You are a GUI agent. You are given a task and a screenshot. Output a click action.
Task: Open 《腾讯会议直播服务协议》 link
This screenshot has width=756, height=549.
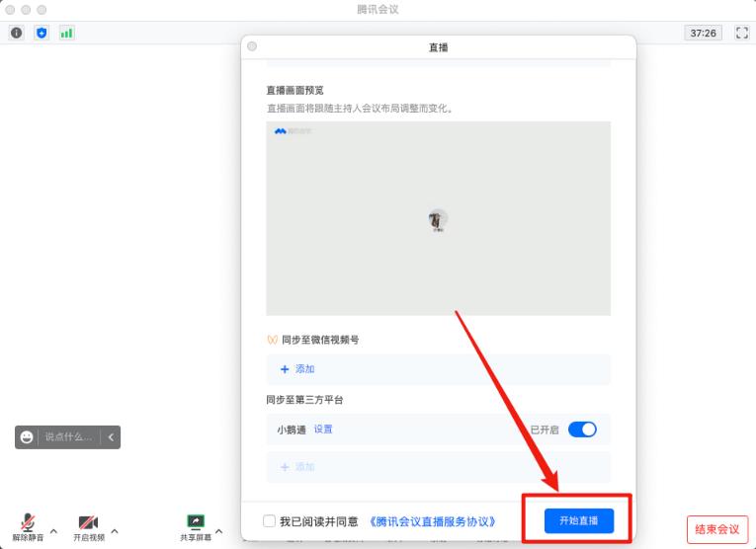point(432,521)
